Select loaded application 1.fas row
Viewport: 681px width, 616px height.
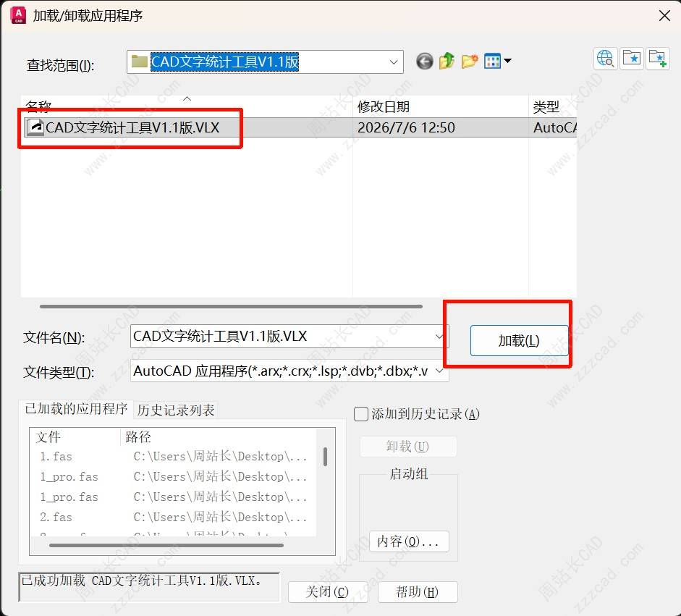coord(174,457)
